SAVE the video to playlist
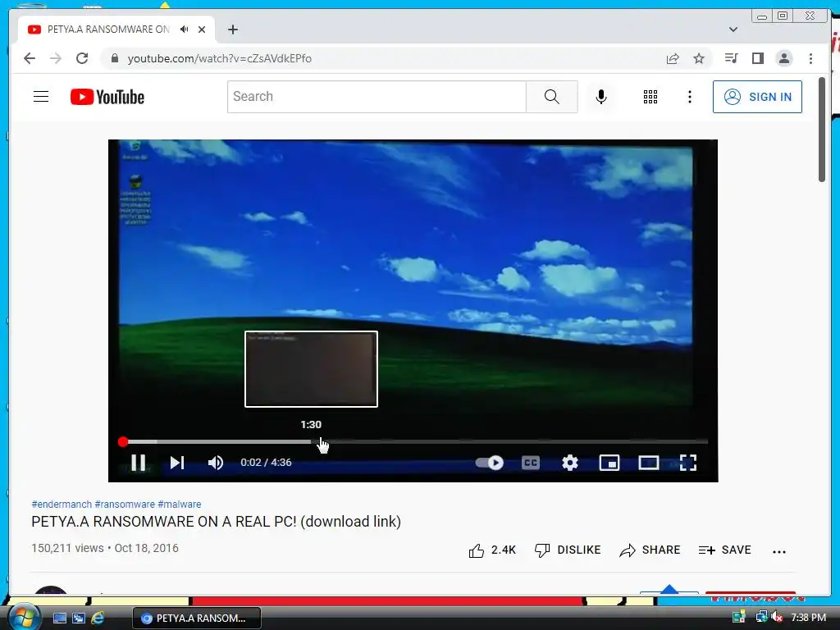The image size is (840, 630). click(x=725, y=550)
